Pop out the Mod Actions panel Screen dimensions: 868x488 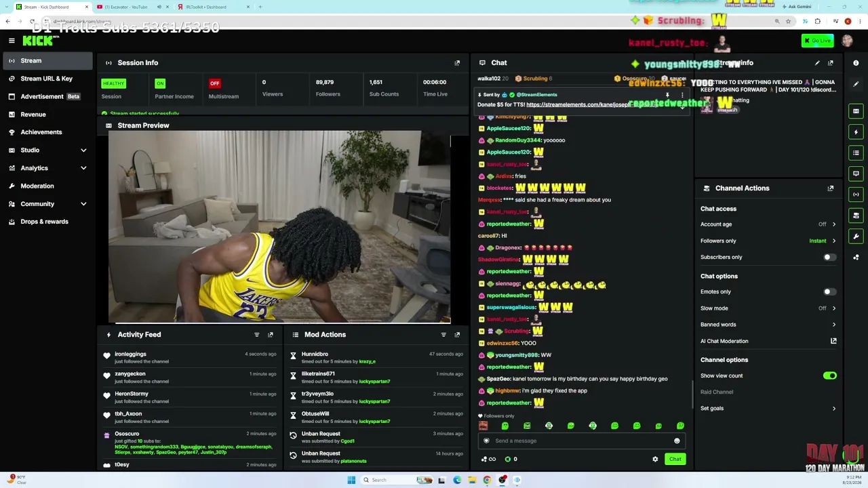pos(457,335)
